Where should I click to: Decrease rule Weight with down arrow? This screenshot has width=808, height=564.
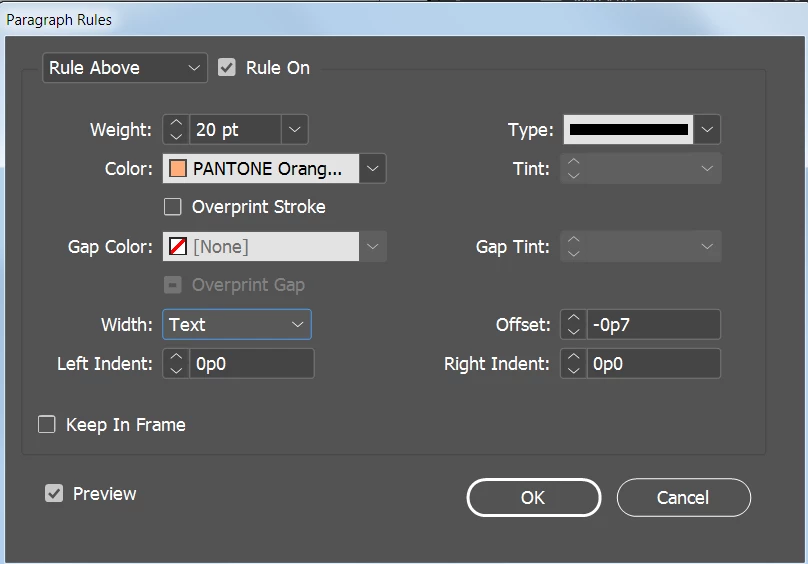[x=176, y=137]
